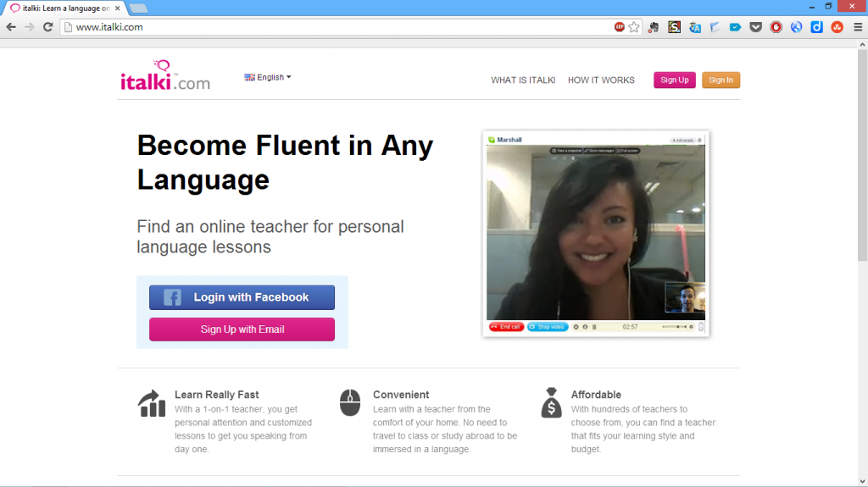Bookmark this page with the star icon

(x=634, y=26)
